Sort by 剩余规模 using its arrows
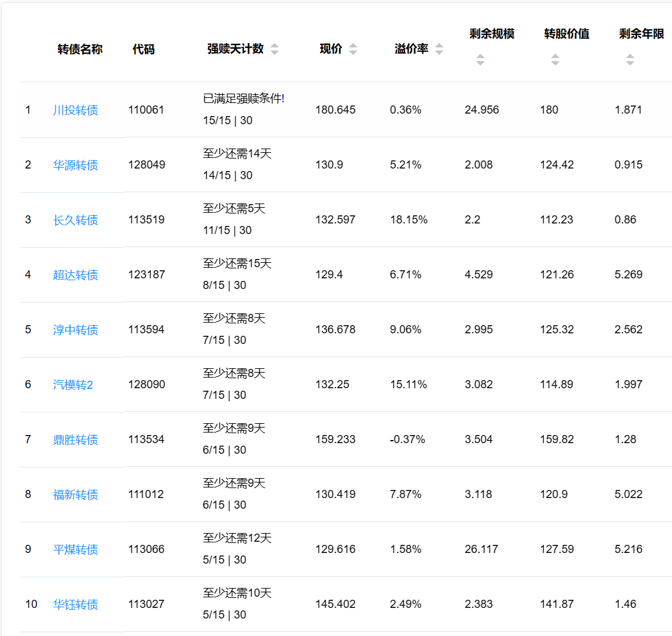The image size is (672, 636). [x=480, y=60]
